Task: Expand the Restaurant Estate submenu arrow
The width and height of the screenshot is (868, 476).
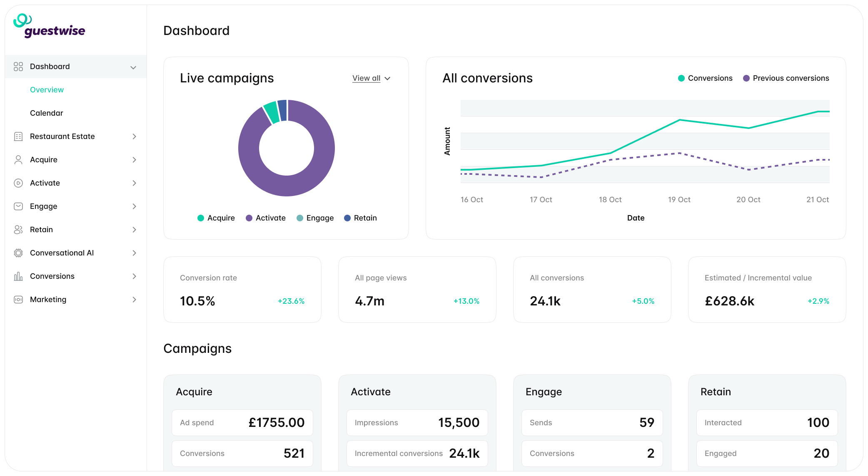Action: [134, 136]
